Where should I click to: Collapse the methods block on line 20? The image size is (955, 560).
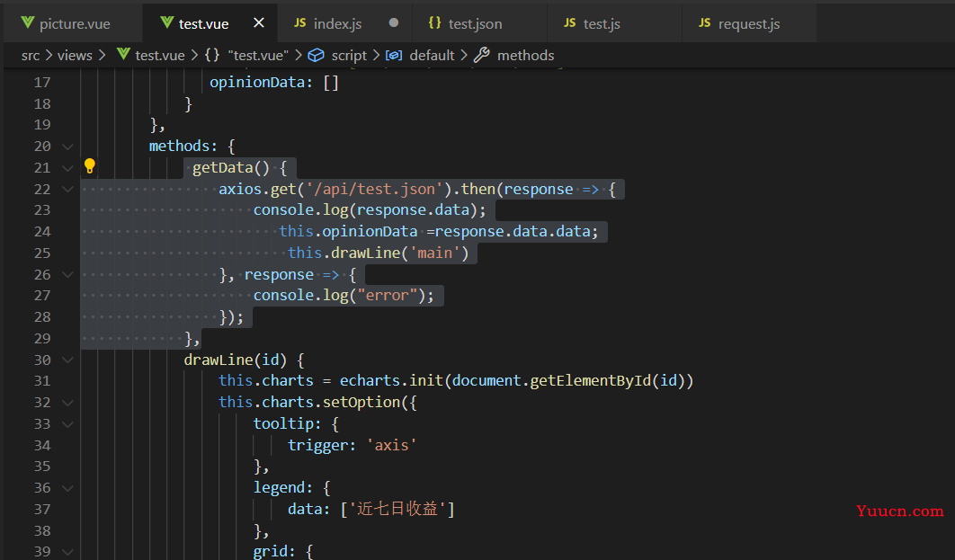(67, 147)
